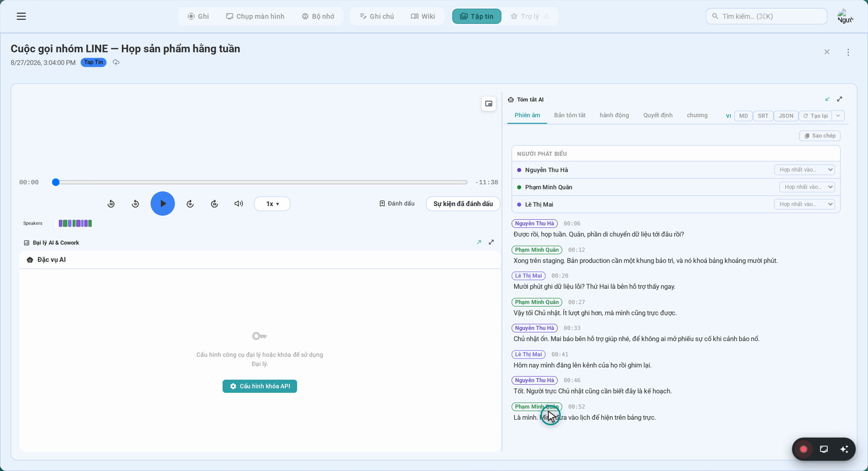Pop out the Đại lý AI & Cowork panel
The width and height of the screenshot is (868, 471).
click(479, 243)
